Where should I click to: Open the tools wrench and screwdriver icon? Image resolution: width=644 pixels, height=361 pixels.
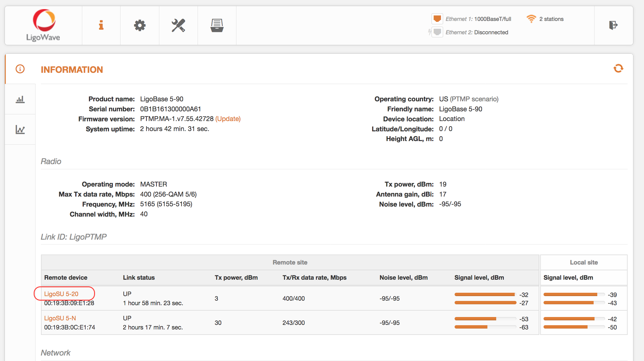pos(178,25)
